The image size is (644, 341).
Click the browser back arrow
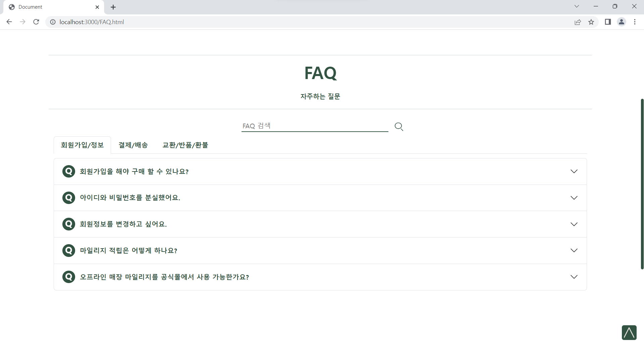point(9,22)
